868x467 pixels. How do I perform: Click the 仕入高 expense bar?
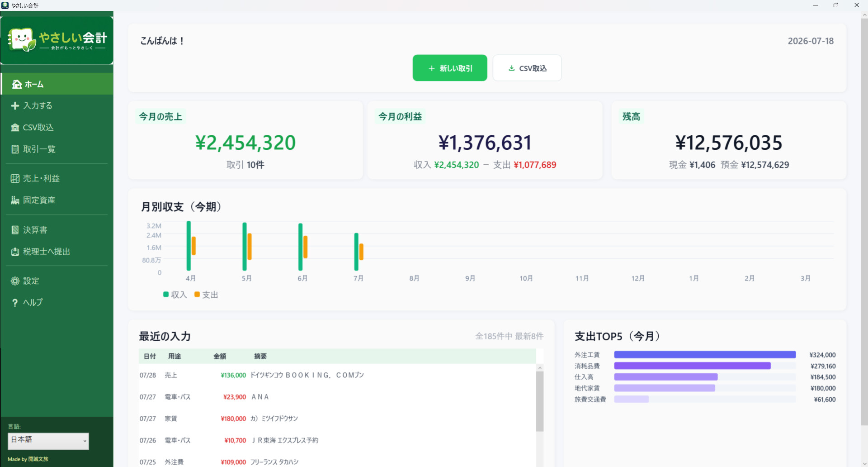(x=666, y=377)
